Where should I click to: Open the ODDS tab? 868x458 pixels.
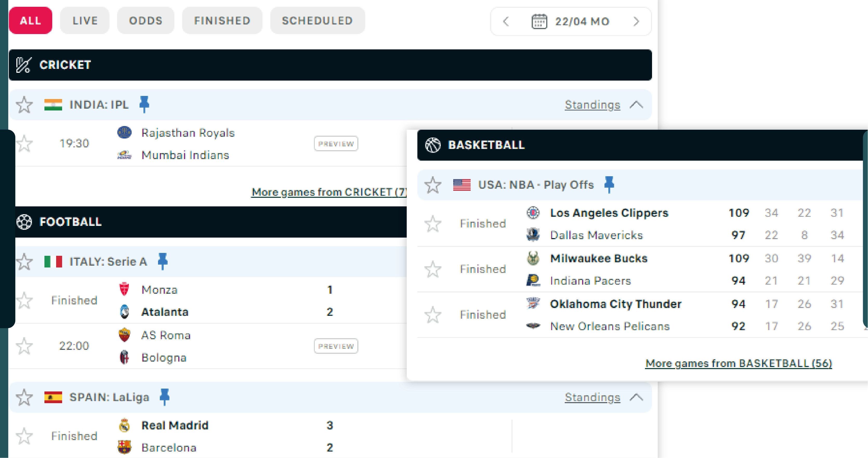point(146,21)
